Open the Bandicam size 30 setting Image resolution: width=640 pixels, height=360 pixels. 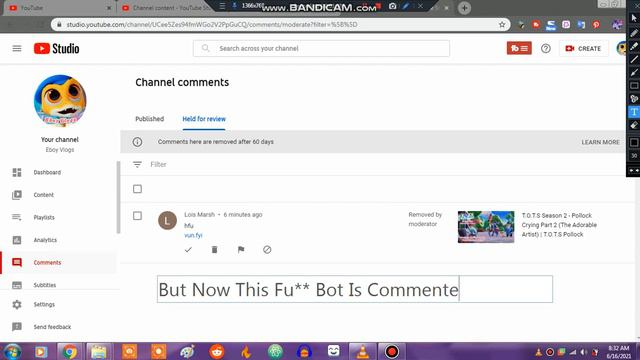tap(633, 156)
